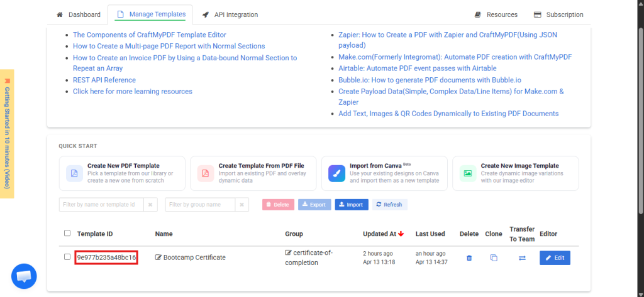Screen dimensions: 644x297
Task: Delete Bootcamp Certificate using the trash icon
Action: (x=469, y=258)
